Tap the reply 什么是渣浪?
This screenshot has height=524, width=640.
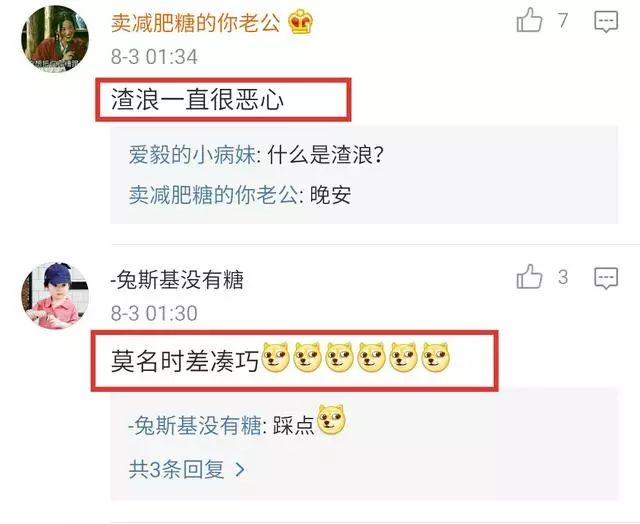(x=325, y=155)
